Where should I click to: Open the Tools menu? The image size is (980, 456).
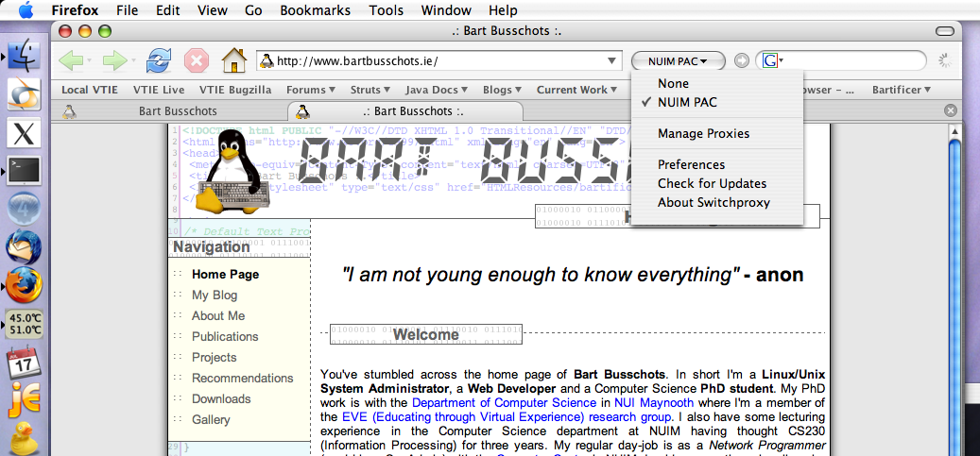pos(386,10)
